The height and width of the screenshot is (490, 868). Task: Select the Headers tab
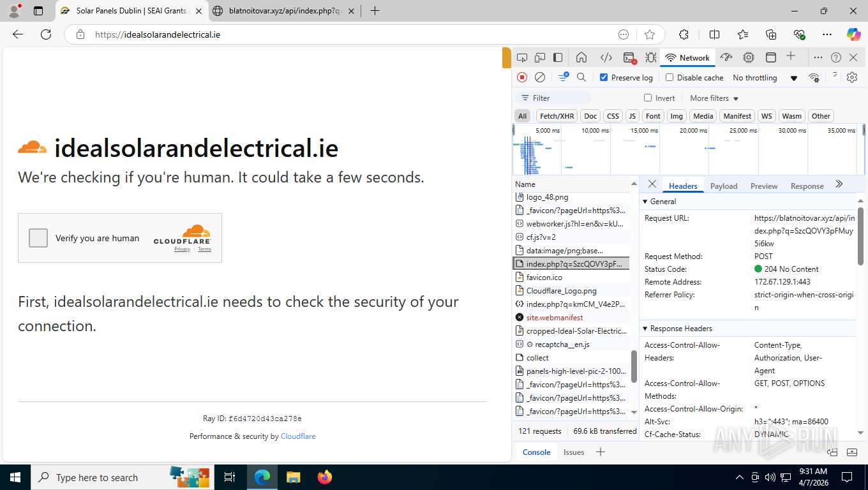tap(683, 186)
